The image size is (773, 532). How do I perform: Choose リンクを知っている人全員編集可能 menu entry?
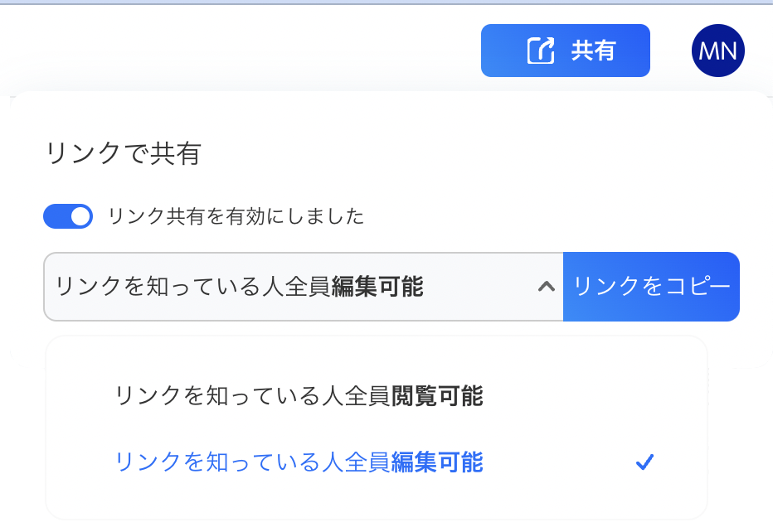[297, 462]
